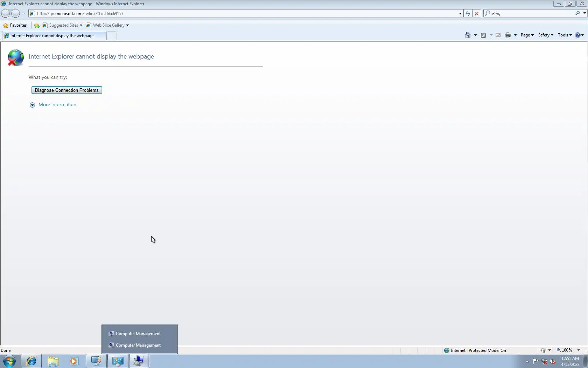Open the zoom level dropdown arrow

pyautogui.click(x=579, y=350)
